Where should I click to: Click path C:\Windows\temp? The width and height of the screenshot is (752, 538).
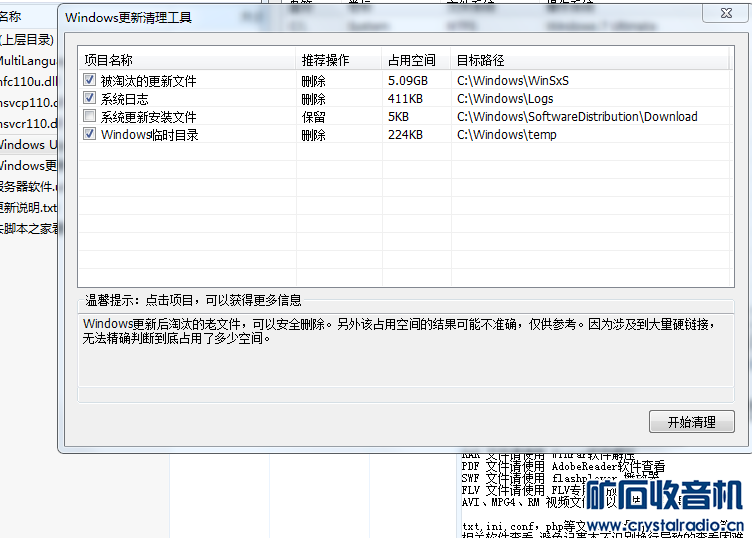tap(506, 135)
